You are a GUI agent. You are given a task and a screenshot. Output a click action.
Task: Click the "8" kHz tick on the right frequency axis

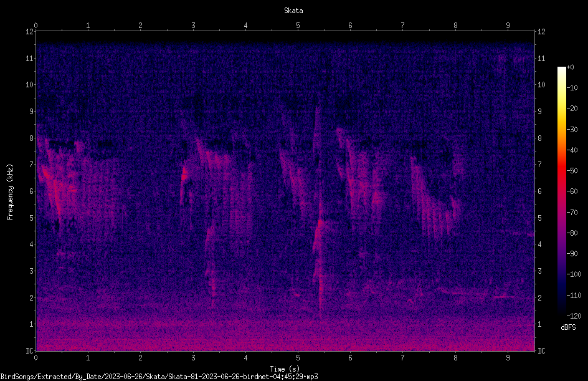(539, 138)
